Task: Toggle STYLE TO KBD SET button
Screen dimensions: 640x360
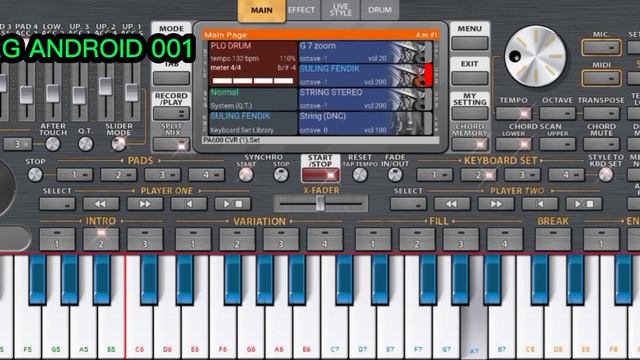Action: pyautogui.click(x=606, y=175)
